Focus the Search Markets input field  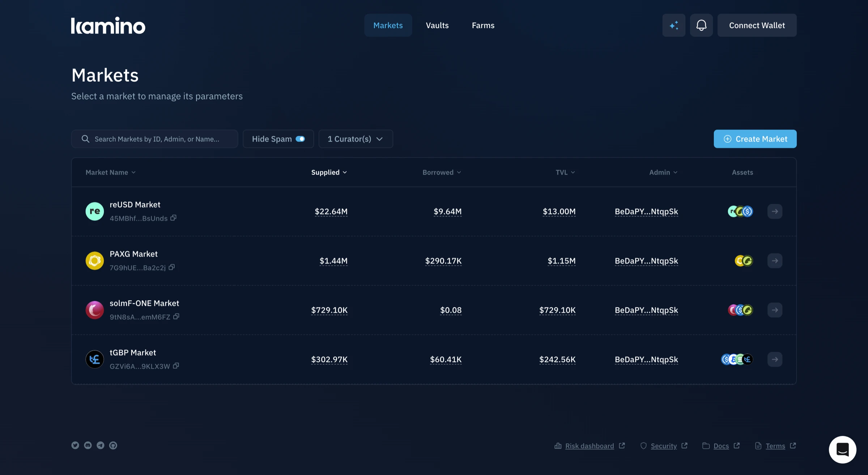tap(155, 139)
